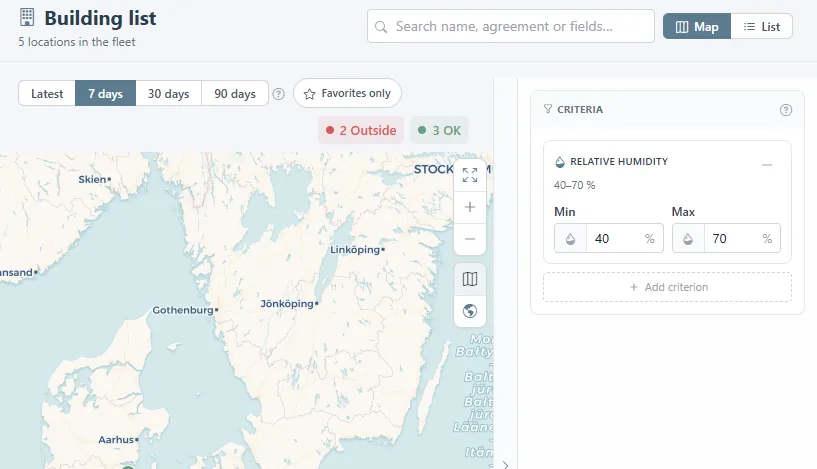Viewport: 817px width, 469px height.
Task: Filter by 2 Outside status
Action: pos(361,130)
